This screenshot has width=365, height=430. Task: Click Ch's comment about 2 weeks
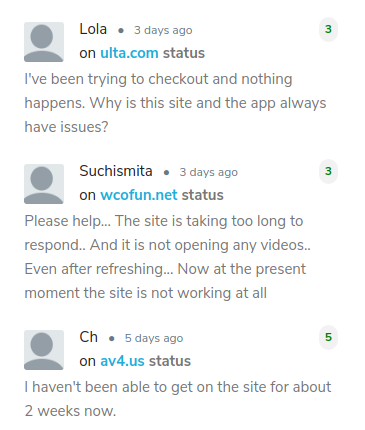(178, 399)
